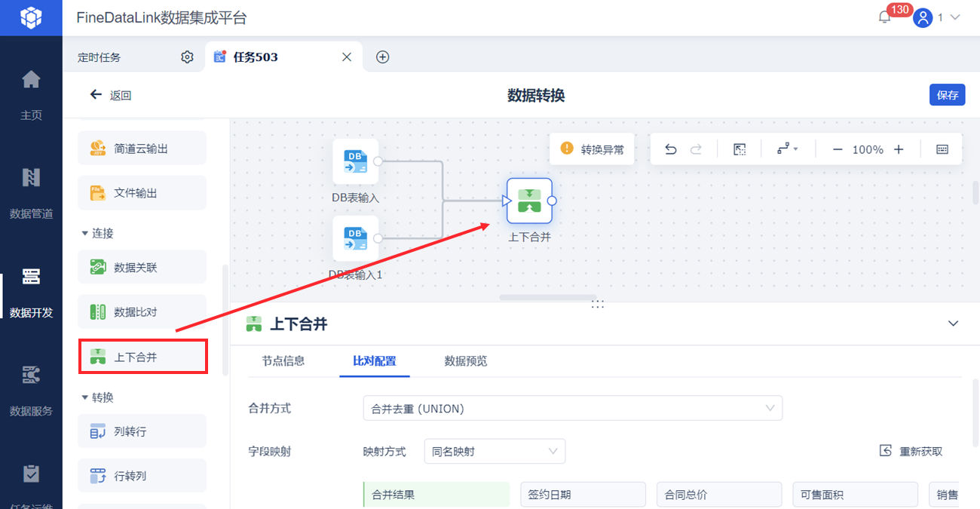Open the connection line style dropdown
The width and height of the screenshot is (980, 509).
(787, 149)
